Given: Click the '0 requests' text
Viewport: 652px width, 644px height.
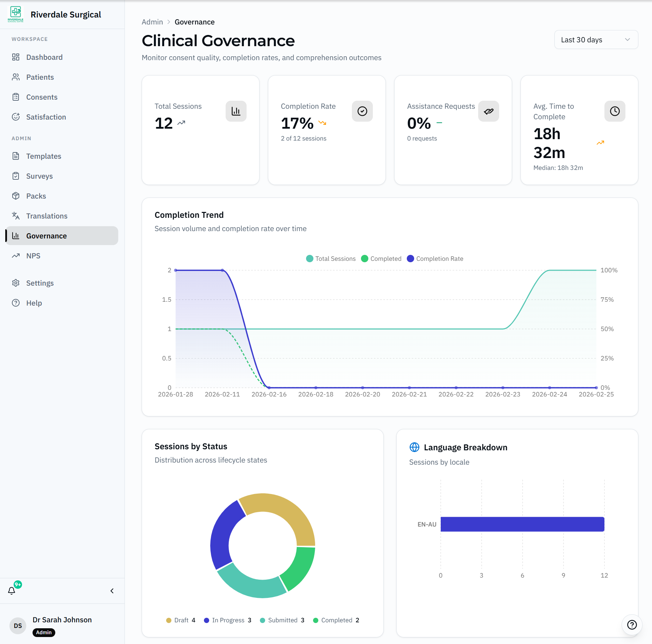Looking at the screenshot, I should [422, 138].
